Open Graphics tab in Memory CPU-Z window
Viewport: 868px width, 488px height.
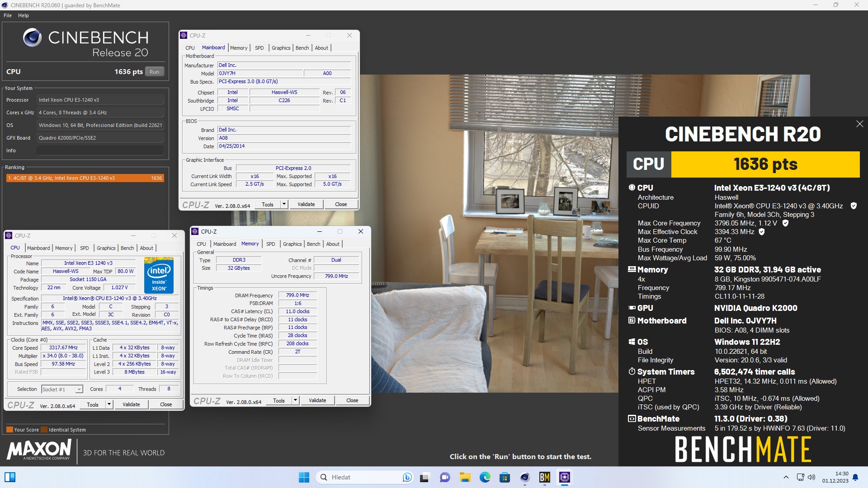pyautogui.click(x=292, y=244)
